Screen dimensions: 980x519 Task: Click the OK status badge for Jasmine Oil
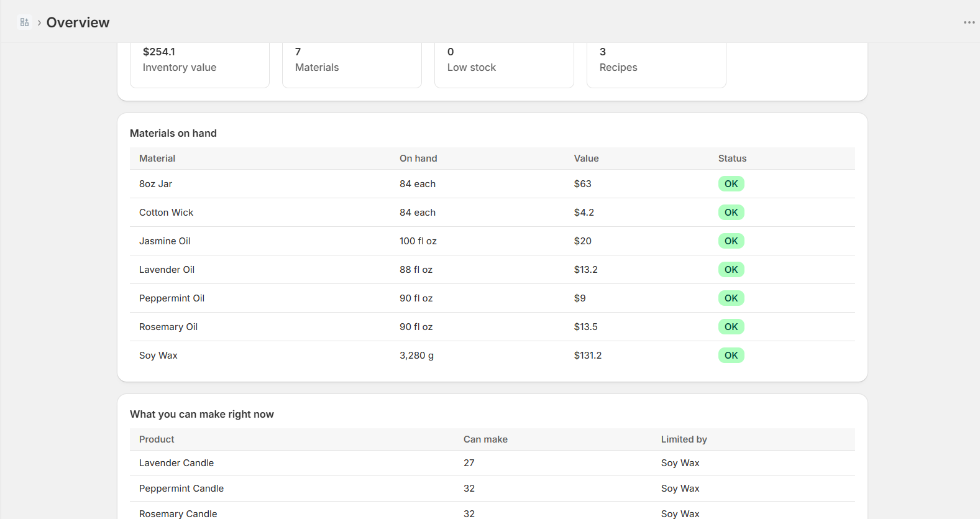point(731,241)
